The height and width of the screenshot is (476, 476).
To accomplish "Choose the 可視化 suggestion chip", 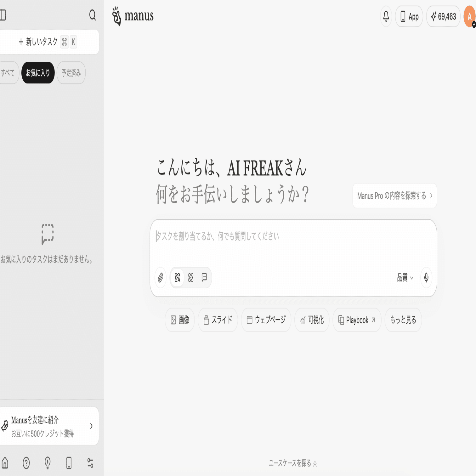I will (312, 320).
